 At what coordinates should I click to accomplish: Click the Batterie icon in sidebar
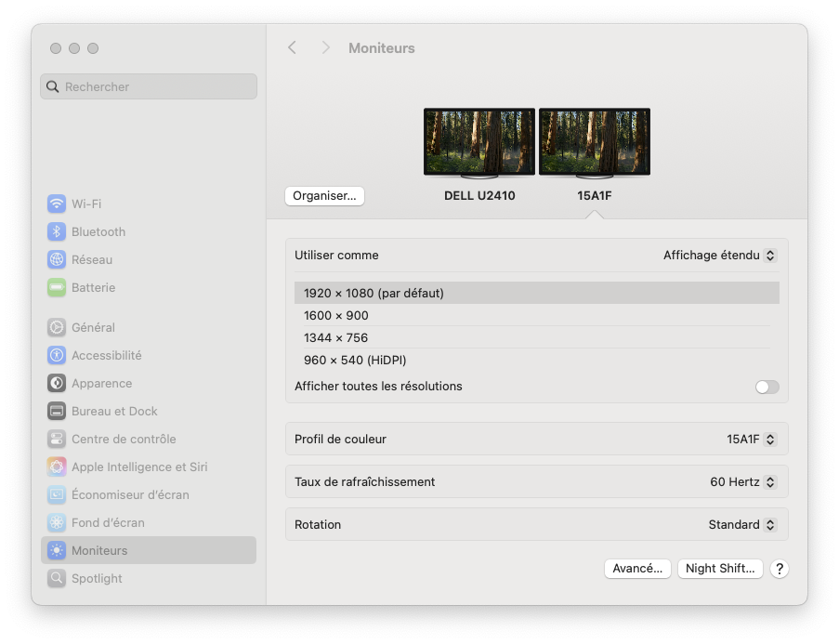(57, 287)
